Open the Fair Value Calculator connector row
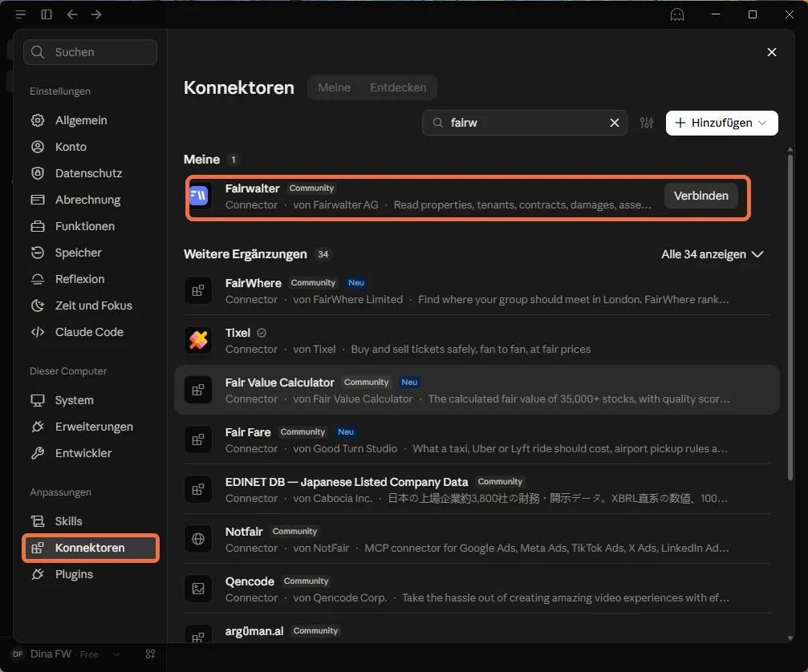The width and height of the screenshot is (808, 672). [477, 390]
